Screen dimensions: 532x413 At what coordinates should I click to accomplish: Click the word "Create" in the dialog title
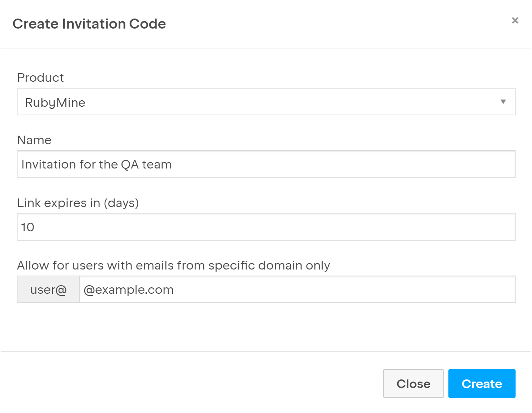(x=35, y=24)
